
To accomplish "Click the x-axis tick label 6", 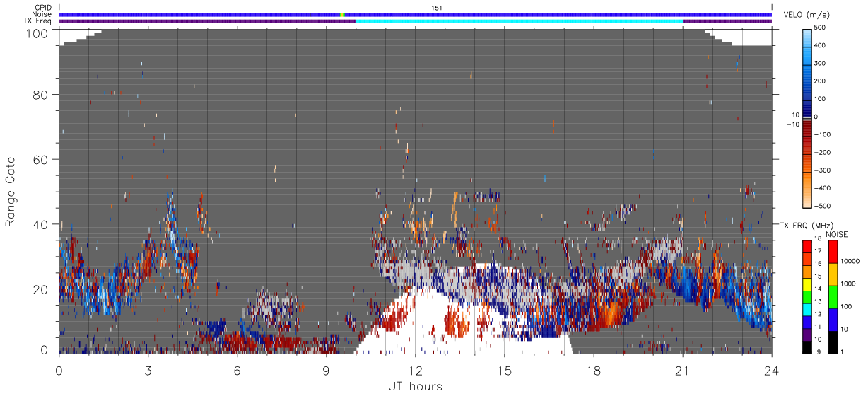I will tap(237, 371).
